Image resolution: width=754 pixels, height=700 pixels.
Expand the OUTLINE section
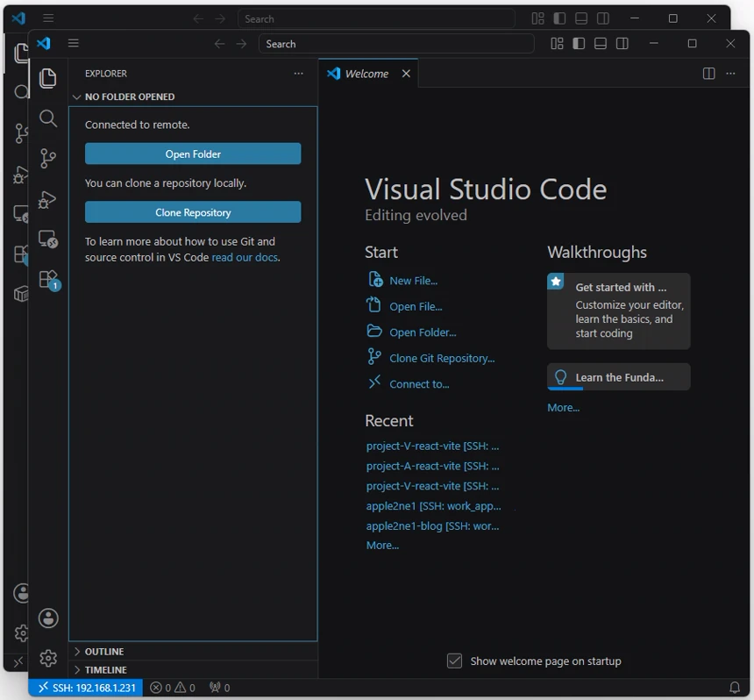click(193, 652)
